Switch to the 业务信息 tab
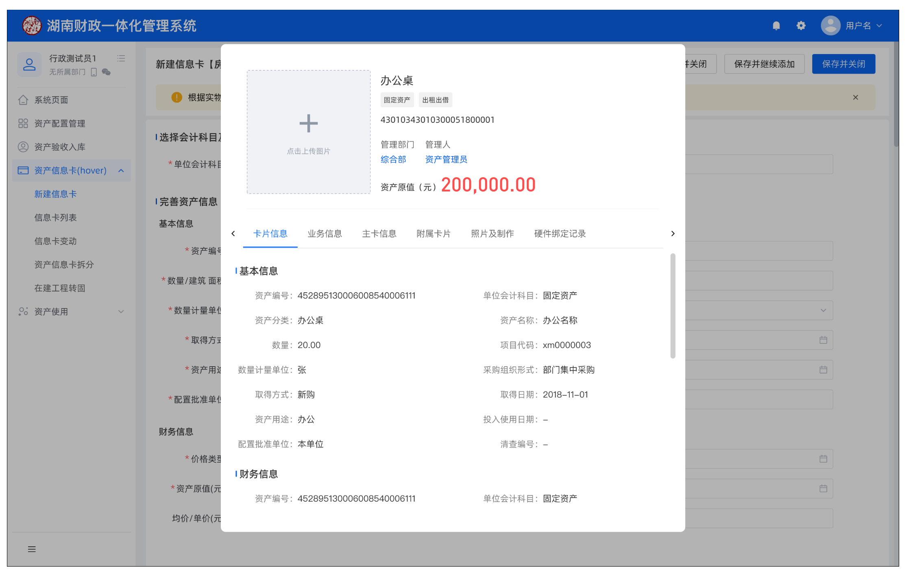924x578 pixels. click(x=324, y=234)
